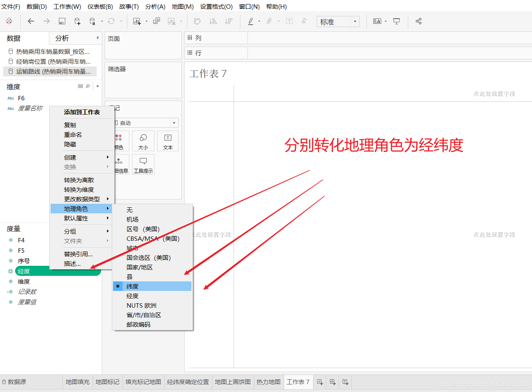Viewport: 532px width, 392px height.
Task: Switch to the 热力地图 sheet tab
Action: (269, 382)
